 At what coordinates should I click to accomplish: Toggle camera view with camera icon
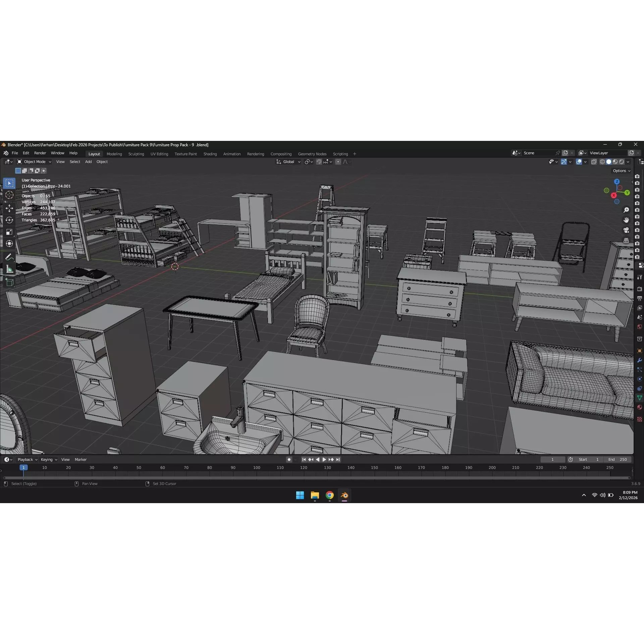626,230
